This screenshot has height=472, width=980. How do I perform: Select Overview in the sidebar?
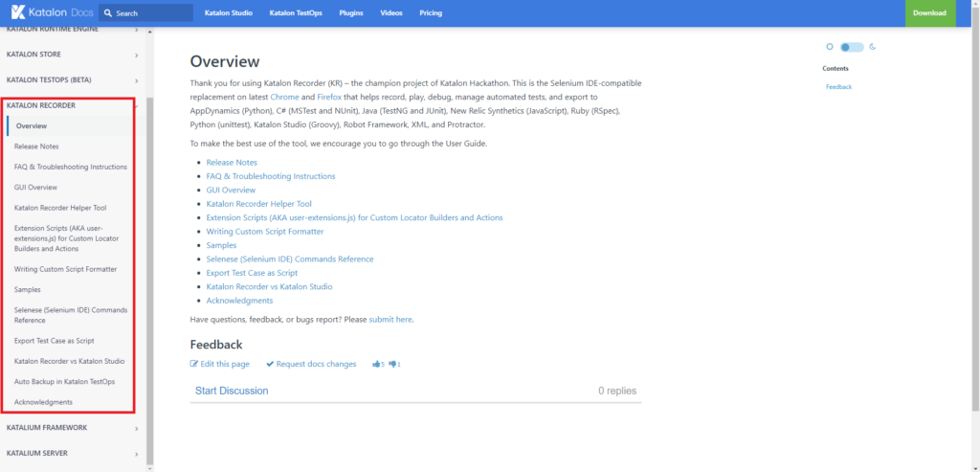(x=32, y=126)
